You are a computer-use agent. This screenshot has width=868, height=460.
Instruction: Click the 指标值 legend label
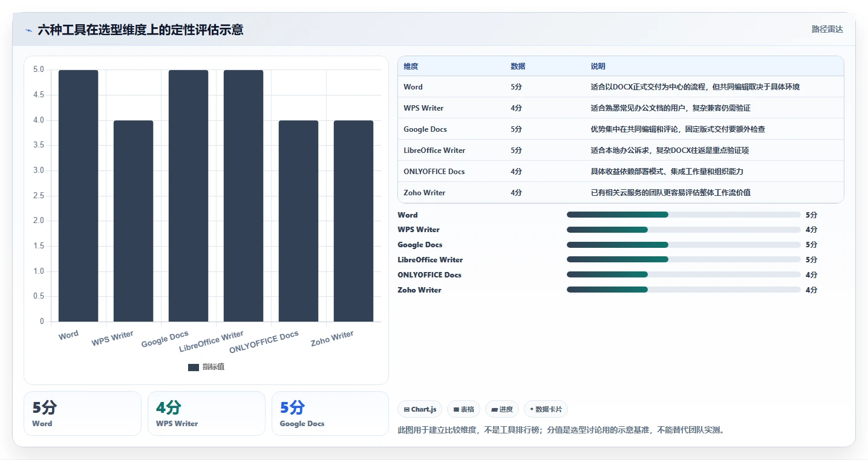coord(214,367)
